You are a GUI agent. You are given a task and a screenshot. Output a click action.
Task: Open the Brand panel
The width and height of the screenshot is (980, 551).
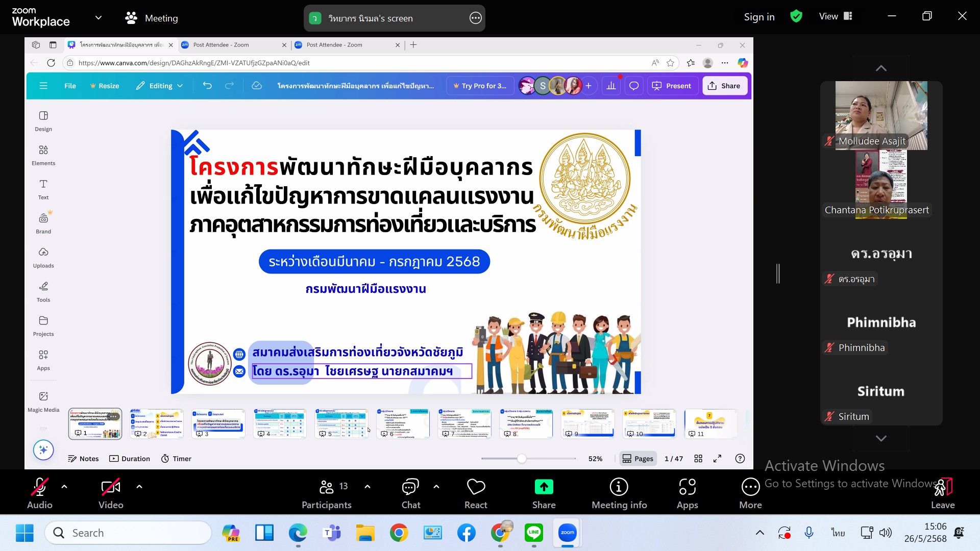[x=43, y=224]
